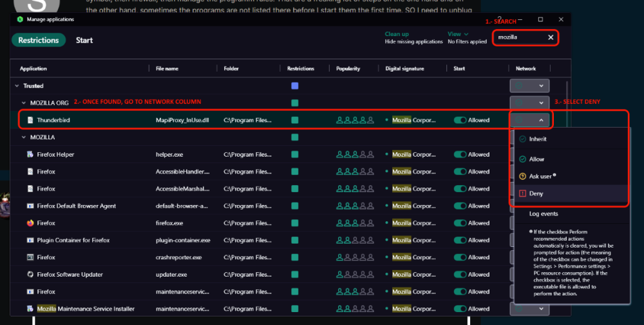Screen dimensions: 644x325
Task: Click the Allow checkmark icon
Action: coord(522,159)
